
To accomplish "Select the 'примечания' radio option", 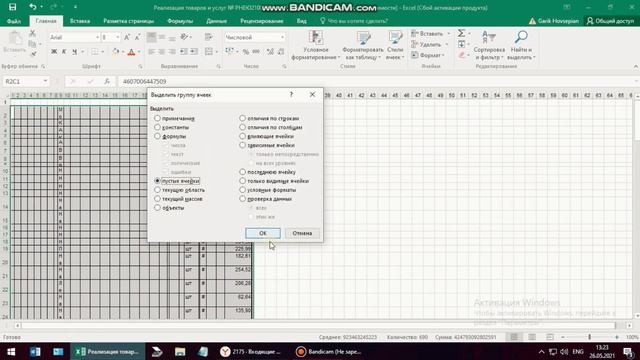I will (x=157, y=118).
